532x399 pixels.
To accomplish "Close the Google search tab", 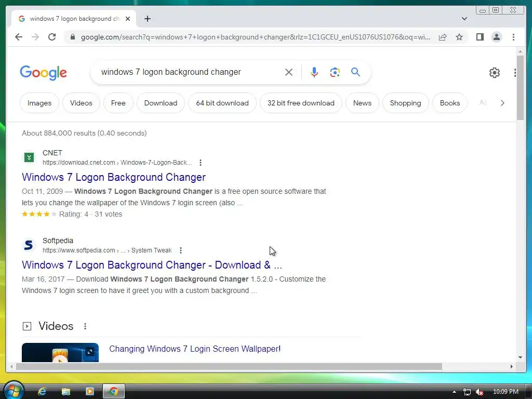I will coord(128,19).
